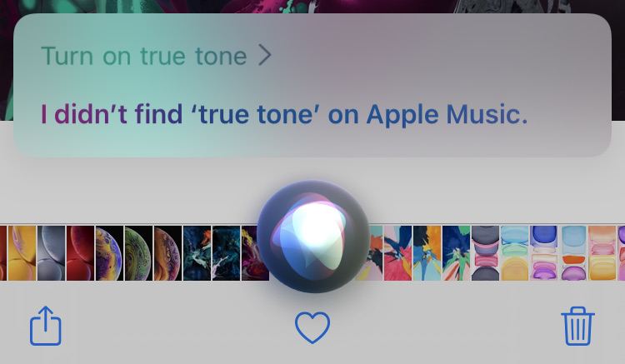625x364 pixels.
Task: Select the red wallpaper thumbnail
Action: pos(81,253)
